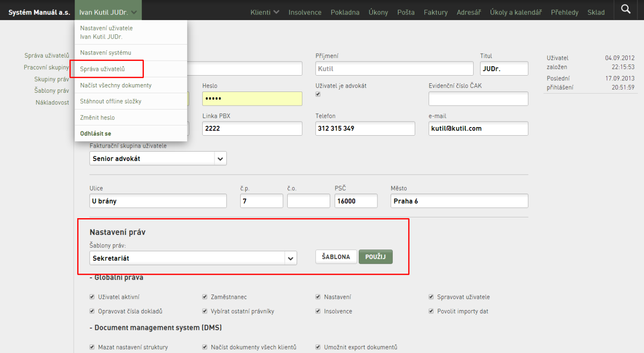Expand the Klienti menu chevron
The height and width of the screenshot is (353, 644).
[x=276, y=12]
